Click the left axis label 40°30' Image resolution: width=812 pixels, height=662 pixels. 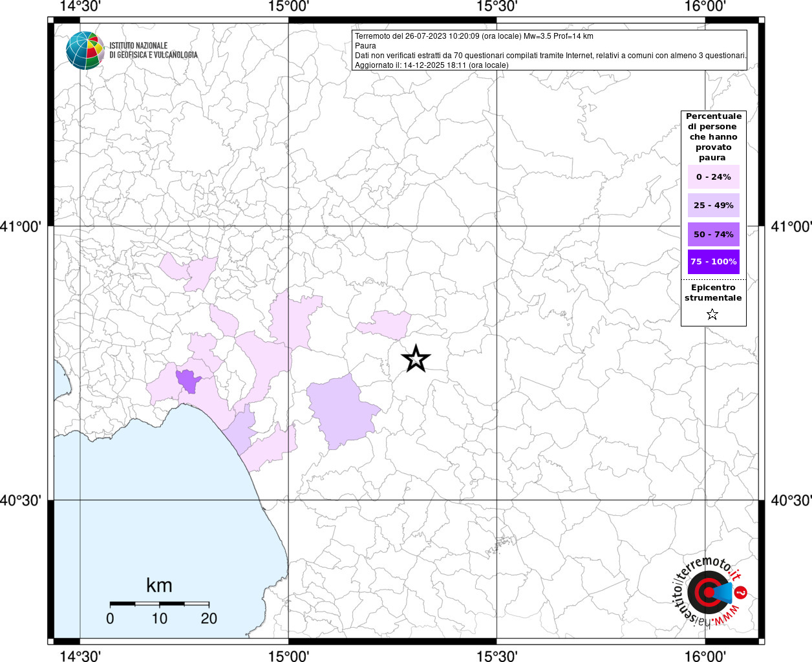pos(21,500)
